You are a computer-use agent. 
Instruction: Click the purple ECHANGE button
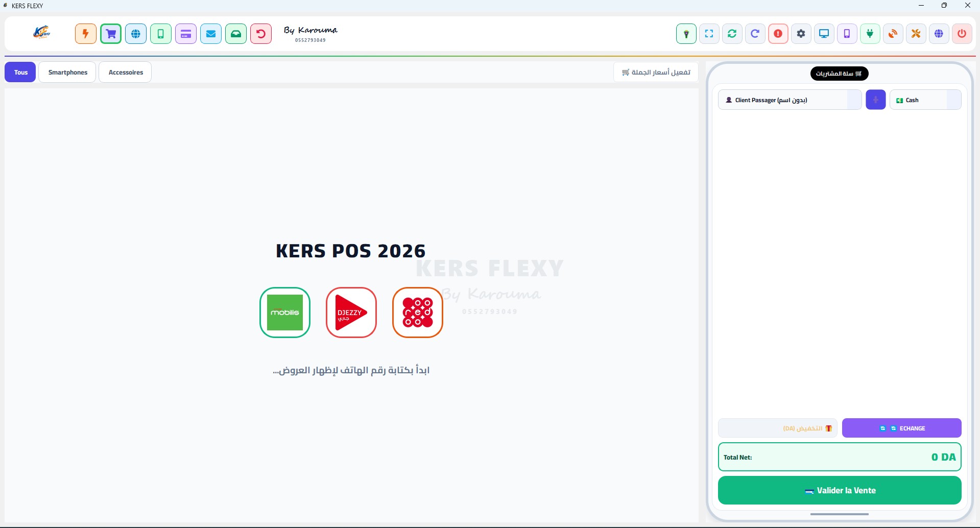click(901, 428)
